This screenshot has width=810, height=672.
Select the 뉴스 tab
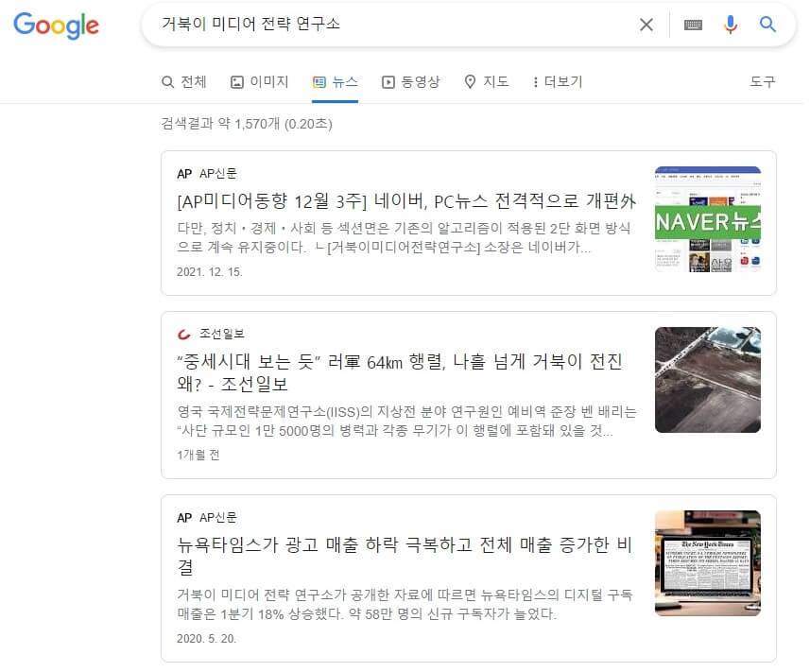coord(336,82)
